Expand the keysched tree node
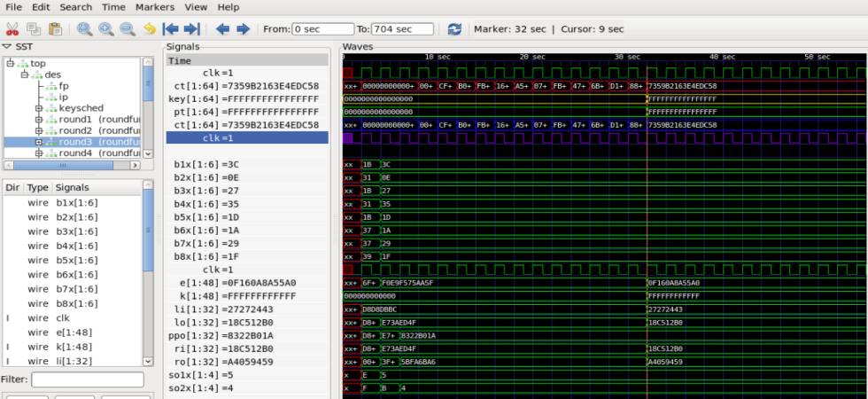Image resolution: width=868 pixels, height=399 pixels. coord(39,108)
